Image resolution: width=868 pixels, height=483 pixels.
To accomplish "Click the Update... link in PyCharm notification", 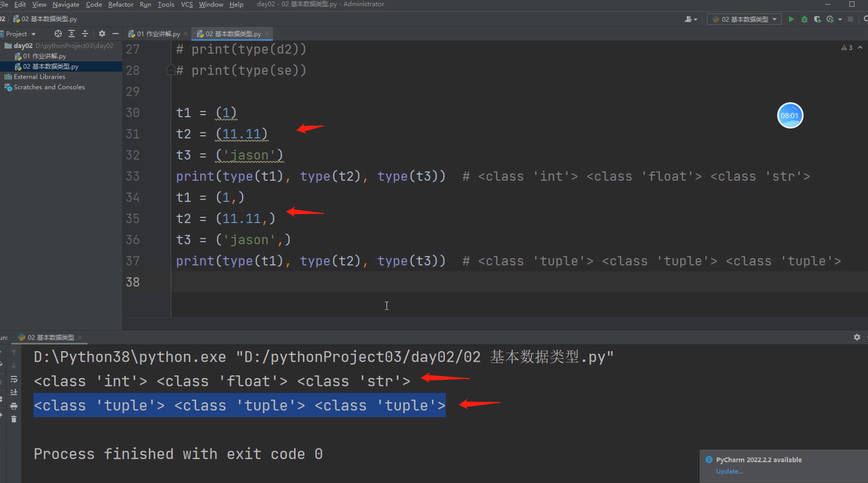I will coord(729,472).
